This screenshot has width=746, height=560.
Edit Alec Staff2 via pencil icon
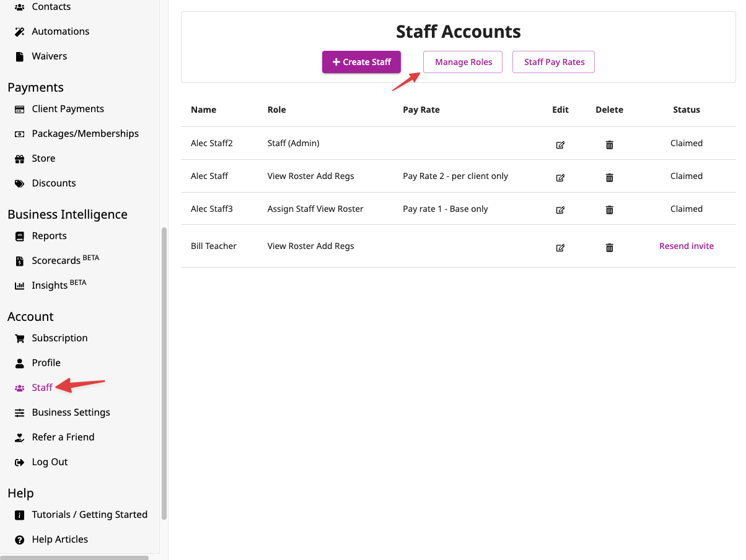tap(560, 144)
